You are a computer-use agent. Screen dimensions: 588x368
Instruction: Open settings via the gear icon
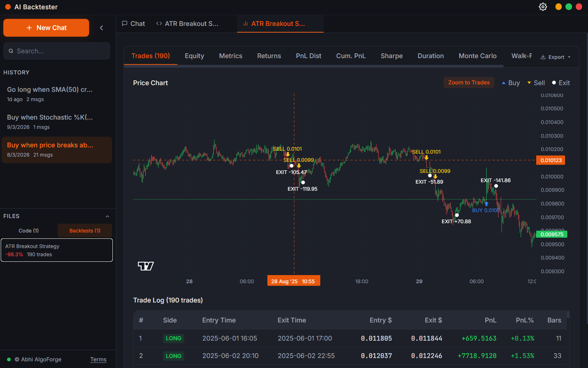(x=543, y=7)
